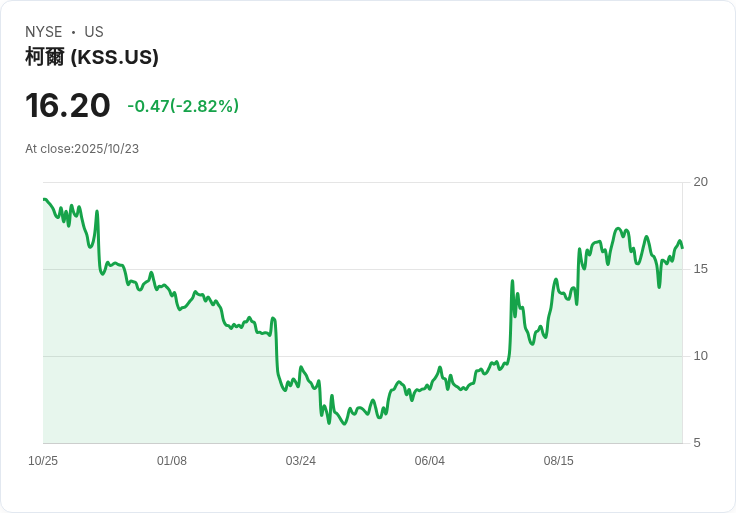Click the At close 2025/10/23 text
736x513 pixels.
[82, 149]
